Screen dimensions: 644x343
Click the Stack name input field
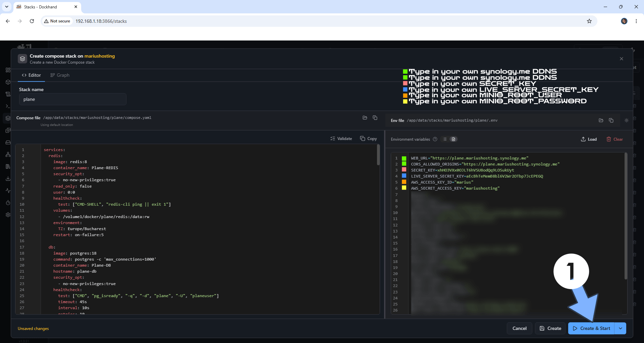tap(72, 99)
